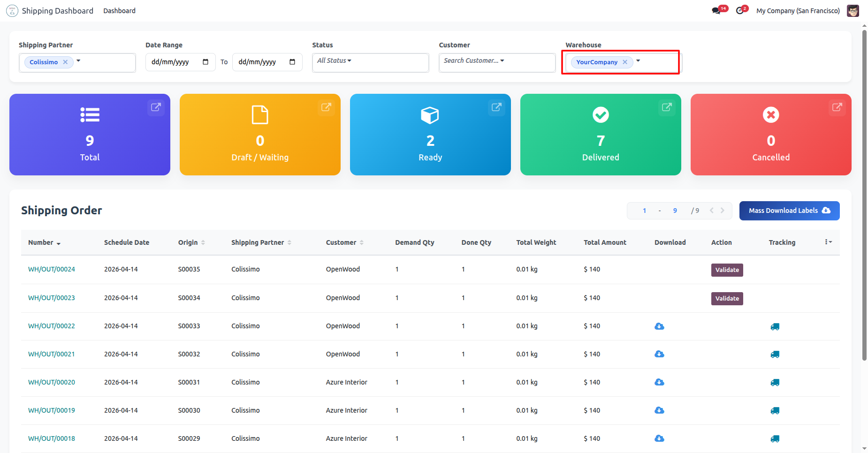Remove the Colissimo shipping partner tag
The image size is (868, 453).
click(65, 62)
